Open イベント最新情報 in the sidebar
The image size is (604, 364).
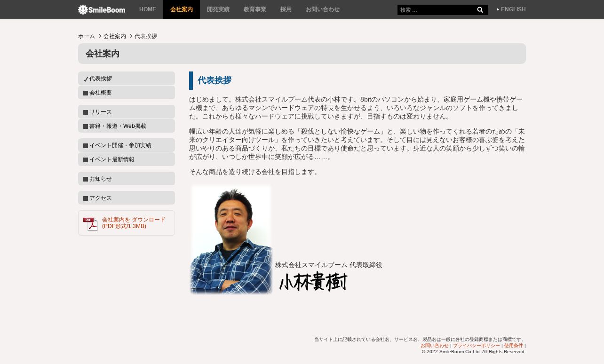click(x=127, y=159)
